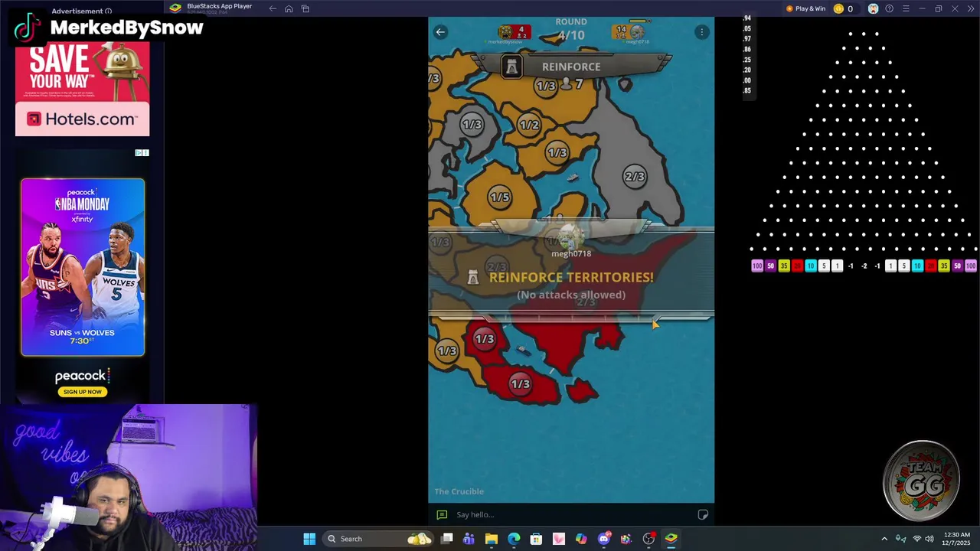The width and height of the screenshot is (980, 551).
Task: Select gray territory showing 2/3
Action: click(x=634, y=177)
